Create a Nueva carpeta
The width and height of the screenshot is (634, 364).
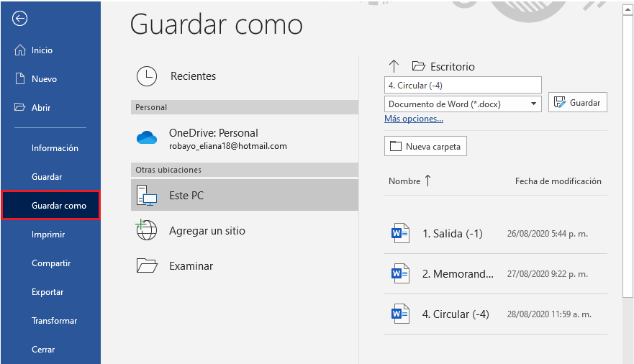point(426,147)
